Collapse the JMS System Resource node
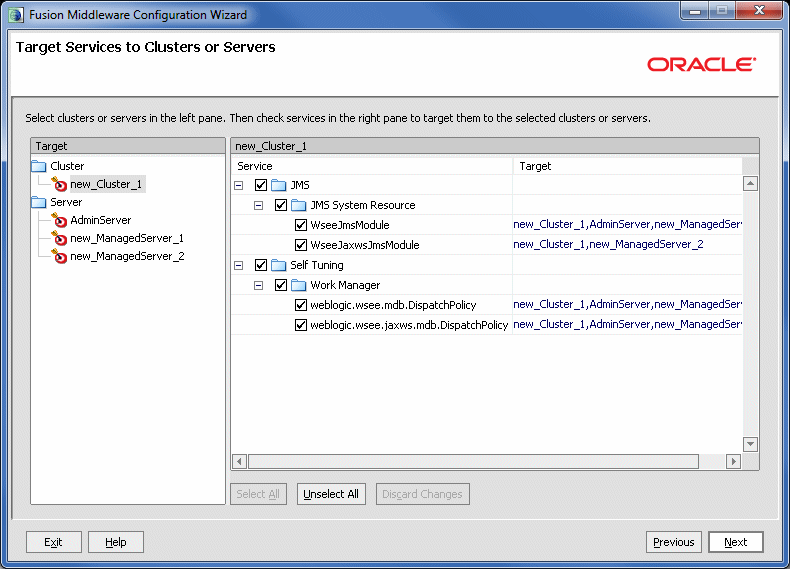 [x=258, y=206]
